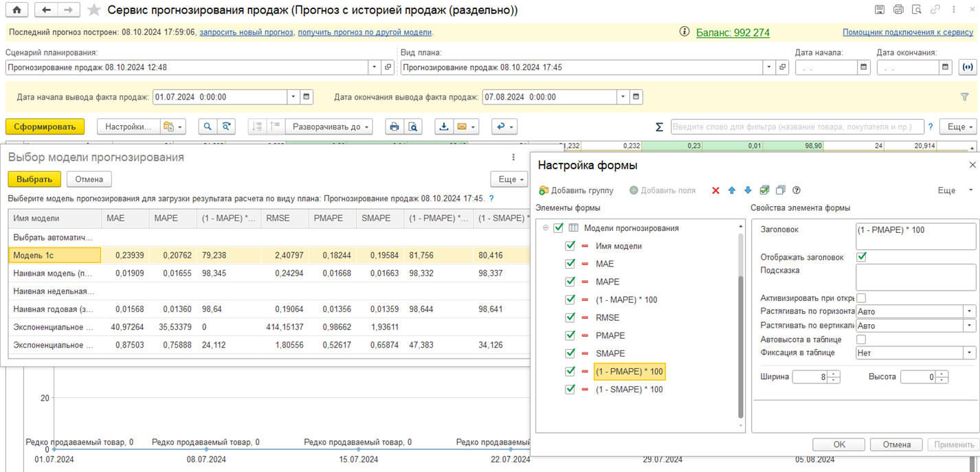Move element down with blue arrow
980x472 pixels.
(x=748, y=190)
